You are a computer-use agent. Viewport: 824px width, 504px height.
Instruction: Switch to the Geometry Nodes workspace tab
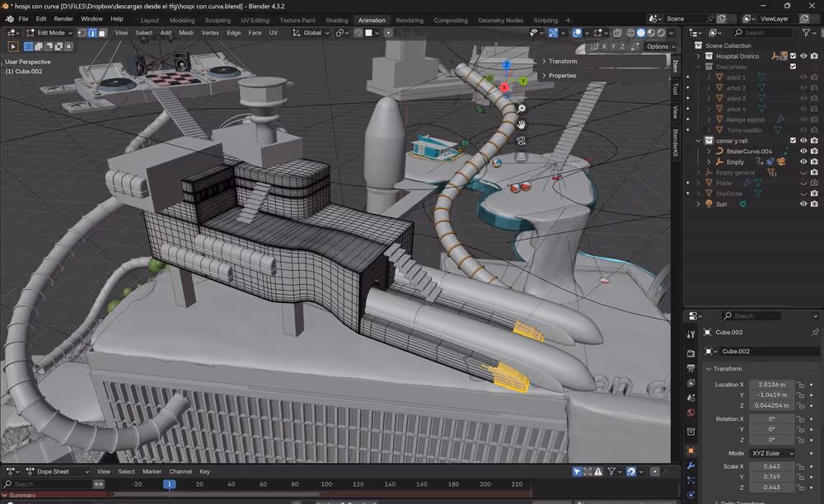(x=500, y=20)
